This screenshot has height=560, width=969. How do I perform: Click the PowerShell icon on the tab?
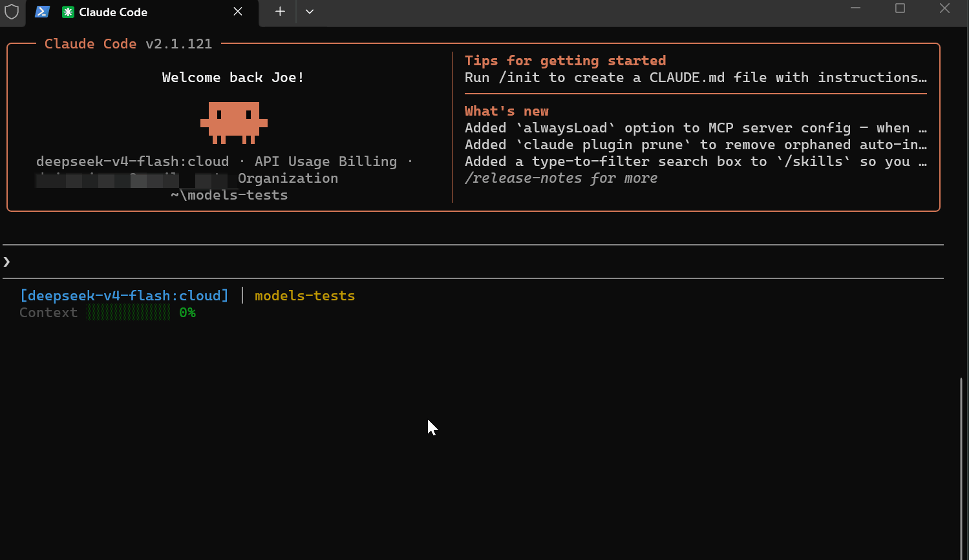click(x=42, y=12)
